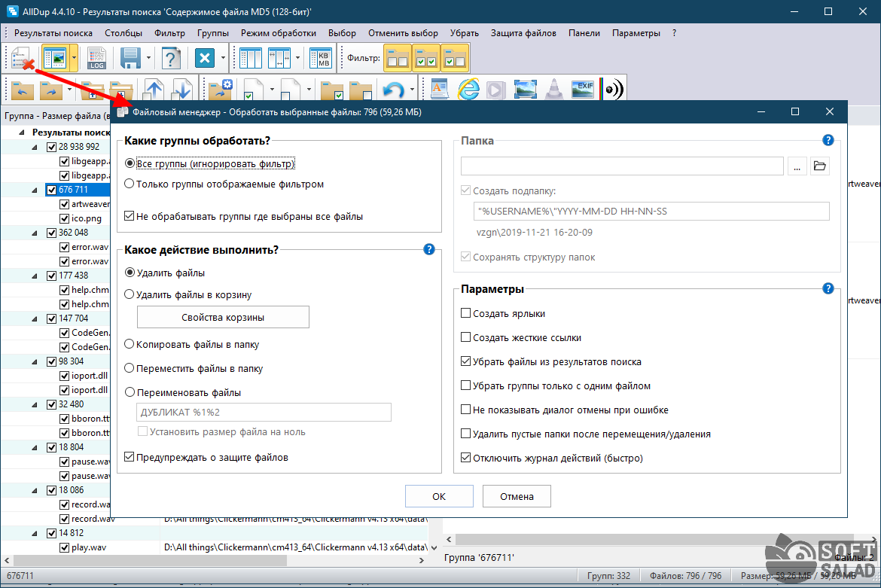Open dropdown arrow next to save icon
The width and height of the screenshot is (881, 588).
tap(149, 58)
